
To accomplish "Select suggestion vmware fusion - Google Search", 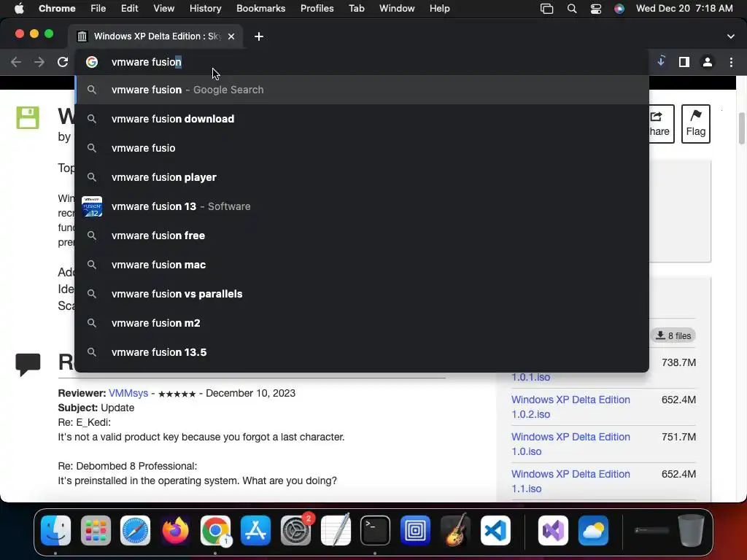I will (362, 90).
